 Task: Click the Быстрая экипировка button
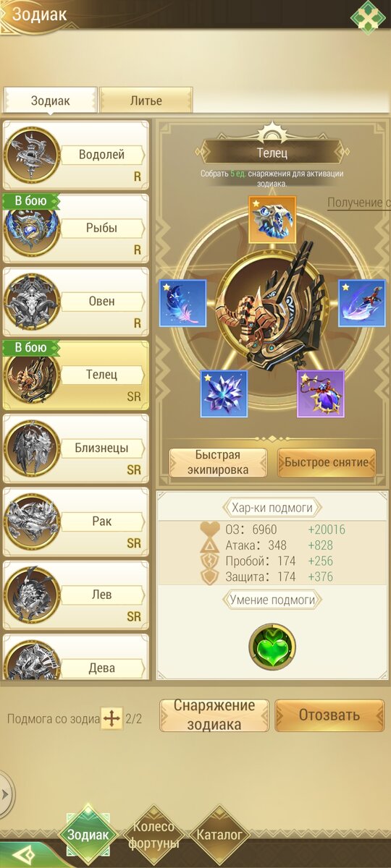(217, 463)
